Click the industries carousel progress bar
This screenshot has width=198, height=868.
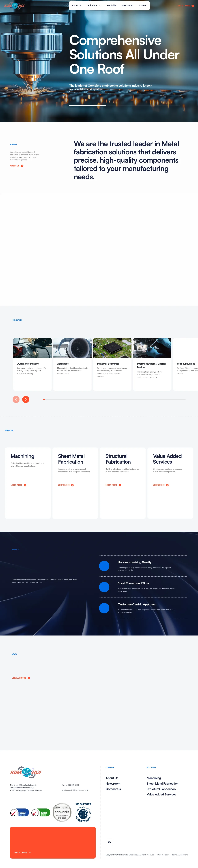pyautogui.click(x=114, y=399)
